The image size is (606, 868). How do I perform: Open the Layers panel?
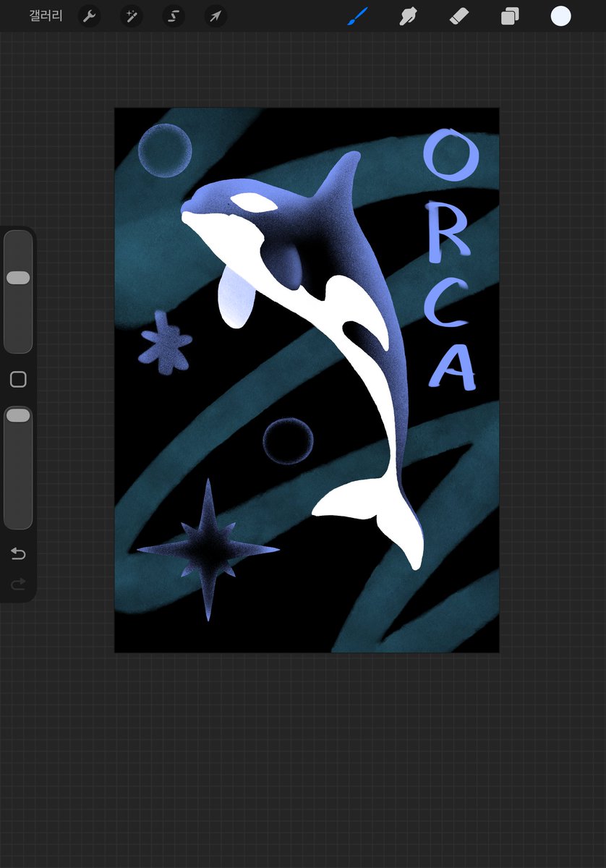[x=510, y=16]
